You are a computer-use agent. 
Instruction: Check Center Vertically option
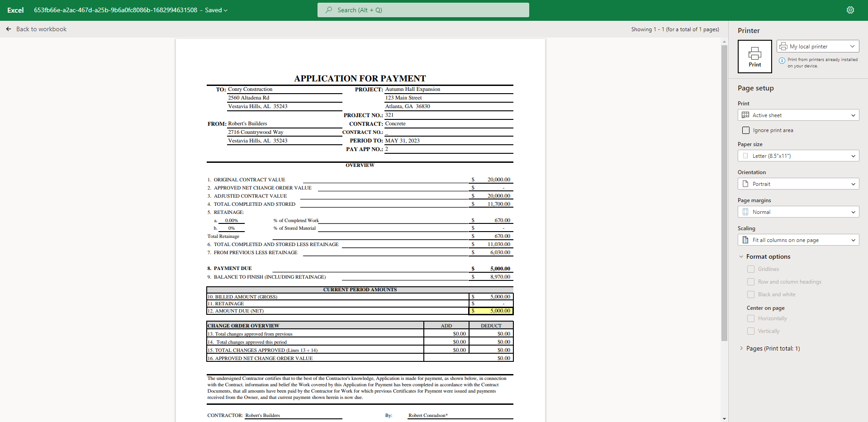(x=751, y=331)
